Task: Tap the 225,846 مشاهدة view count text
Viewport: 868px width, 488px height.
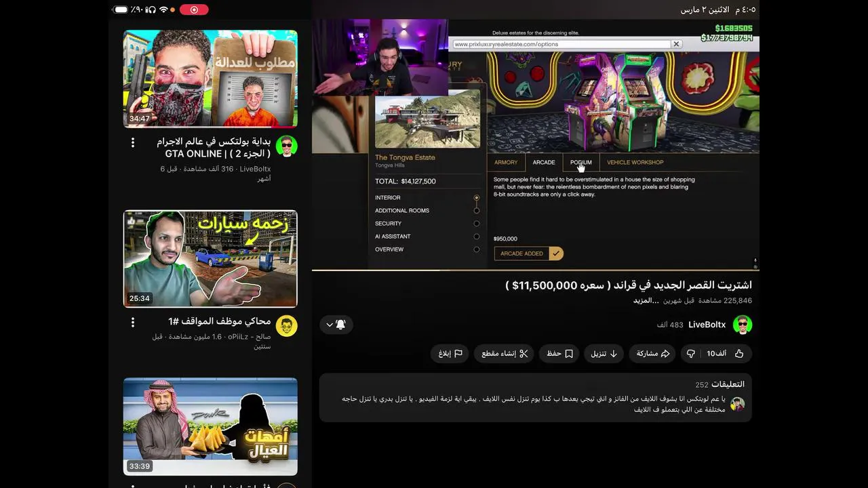Action: tap(724, 301)
